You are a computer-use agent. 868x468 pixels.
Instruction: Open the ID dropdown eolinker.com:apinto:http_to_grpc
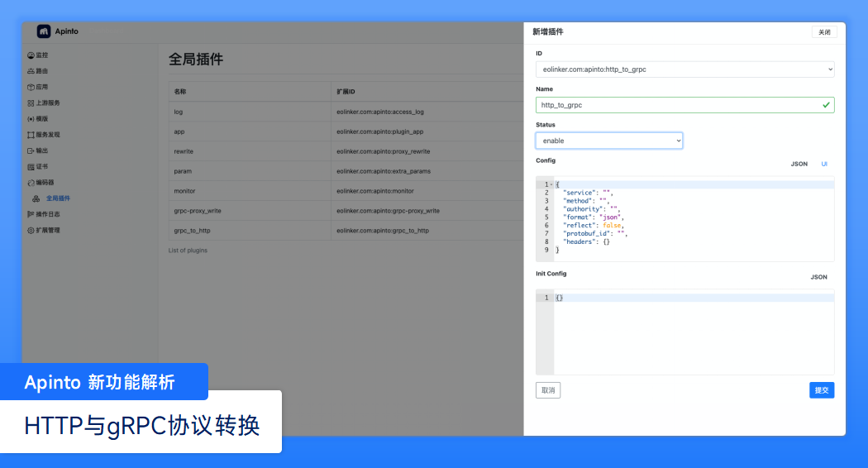(684, 69)
